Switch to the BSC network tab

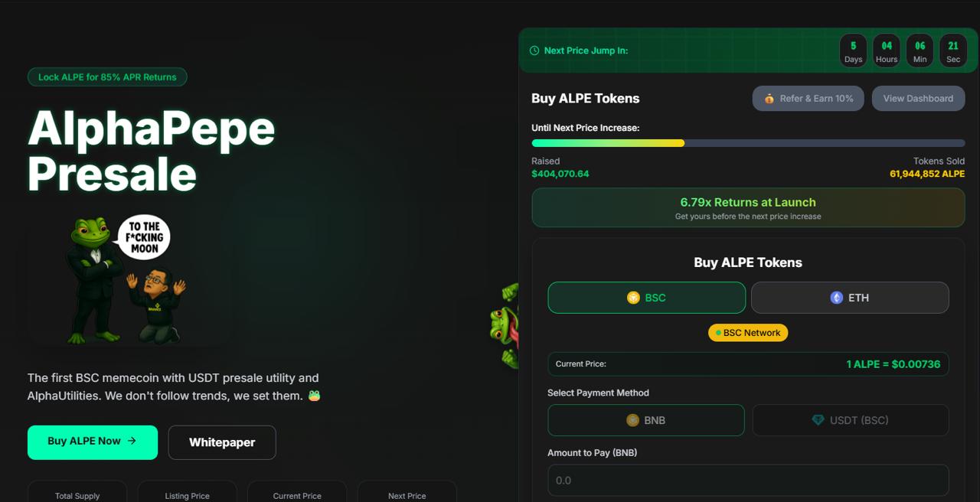coord(647,298)
